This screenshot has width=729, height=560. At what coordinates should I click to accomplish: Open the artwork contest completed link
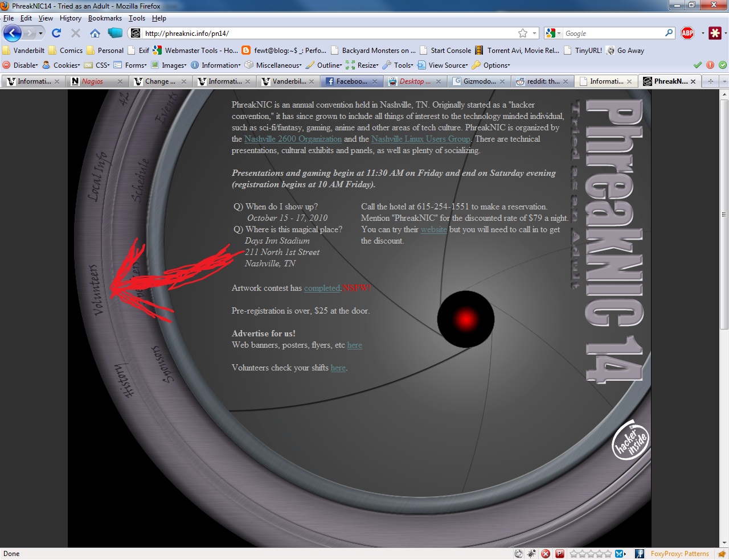click(x=322, y=288)
